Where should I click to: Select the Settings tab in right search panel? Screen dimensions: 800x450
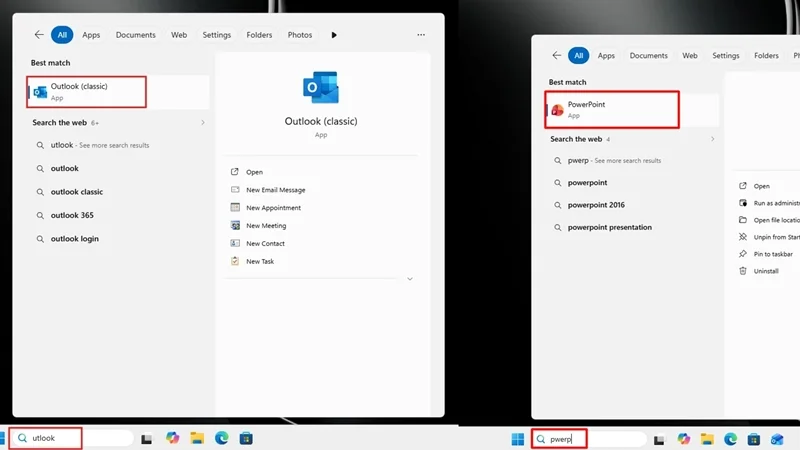coord(726,55)
